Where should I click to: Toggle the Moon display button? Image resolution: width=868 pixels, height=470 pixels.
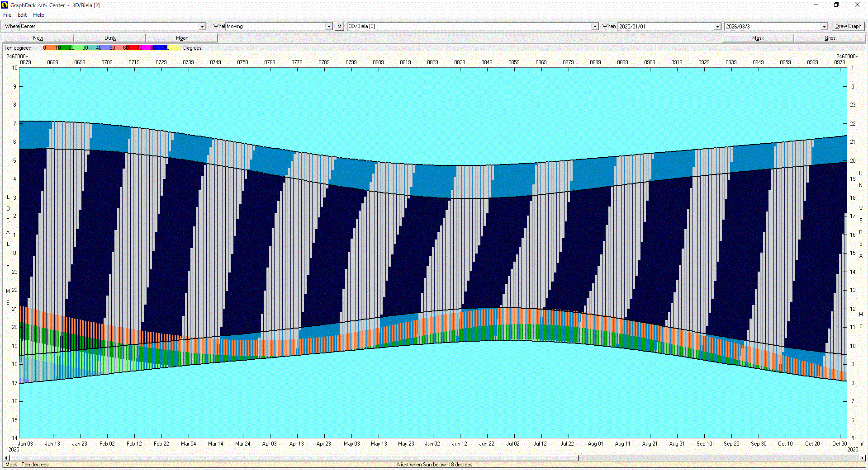pos(182,38)
